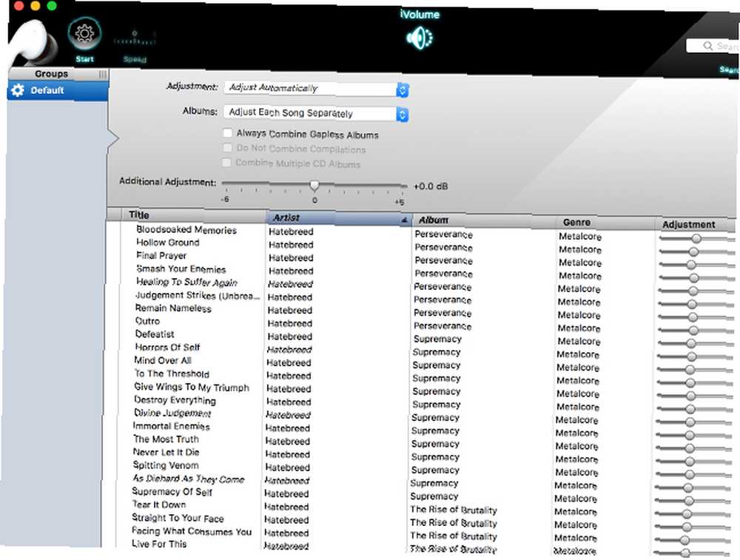Image resolution: width=740 pixels, height=560 pixels.
Task: Sort table by Title column header
Action: [x=139, y=215]
